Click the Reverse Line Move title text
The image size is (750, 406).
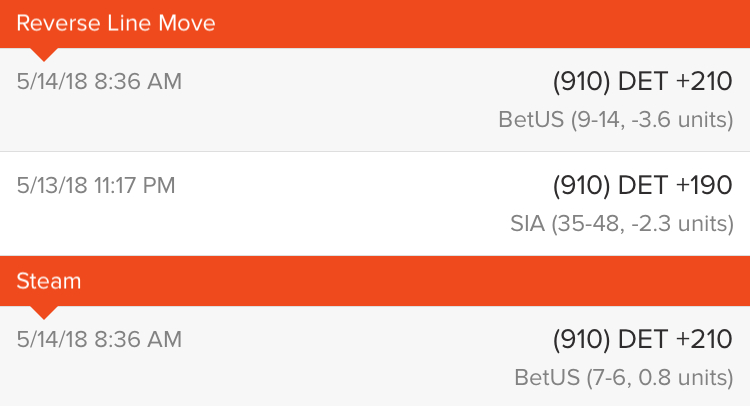click(116, 23)
